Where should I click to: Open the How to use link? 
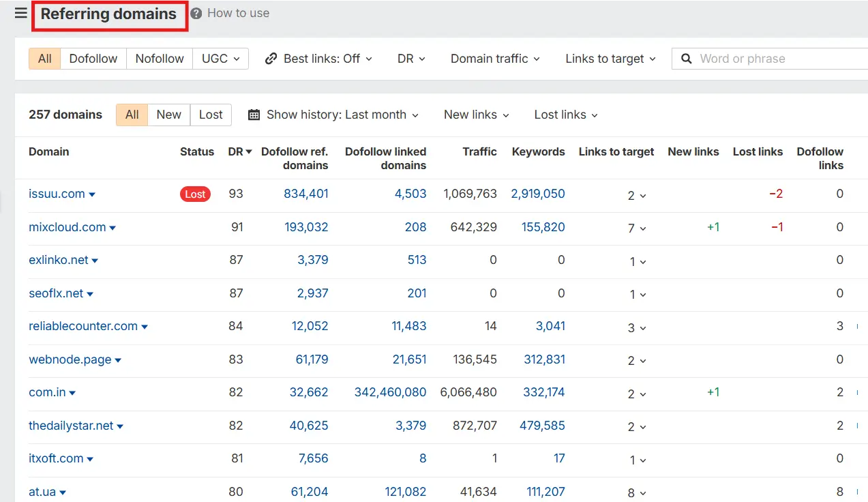(x=238, y=13)
